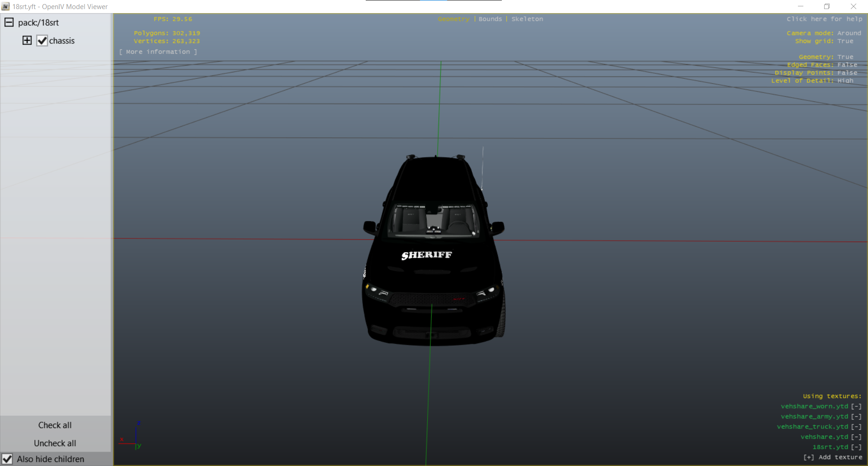This screenshot has width=868, height=466.
Task: Click Add texture at bottom right
Action: 833,457
